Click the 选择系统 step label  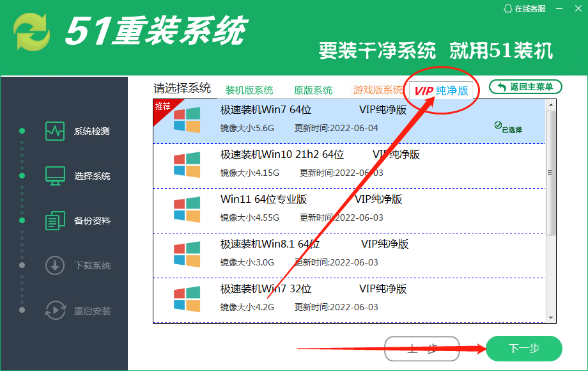[x=92, y=176]
